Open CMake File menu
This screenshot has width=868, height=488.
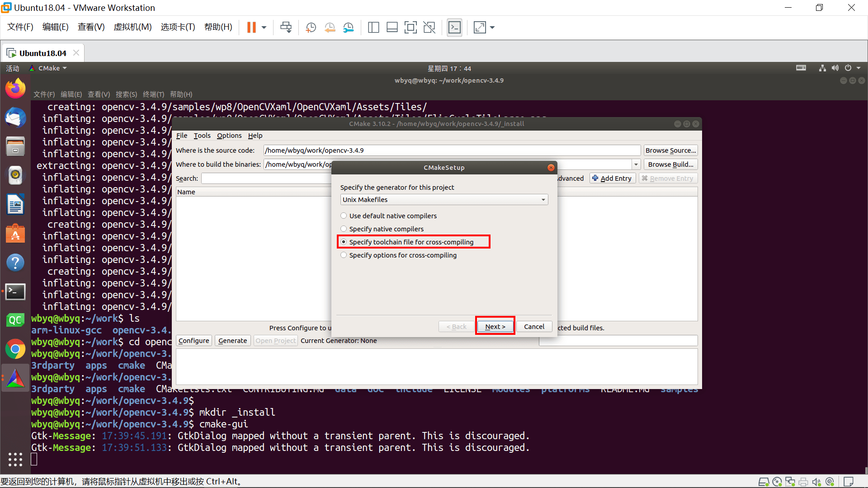[182, 136]
